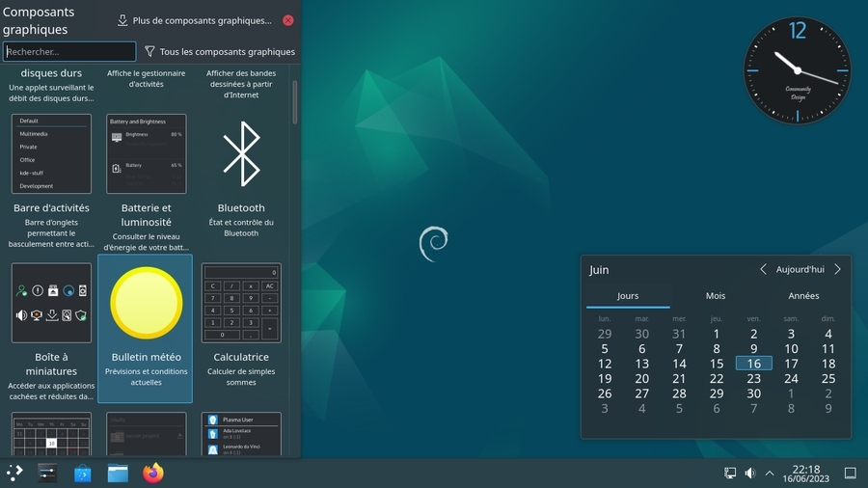Select the Boîte à miniatures widget thumbnail

(x=51, y=303)
